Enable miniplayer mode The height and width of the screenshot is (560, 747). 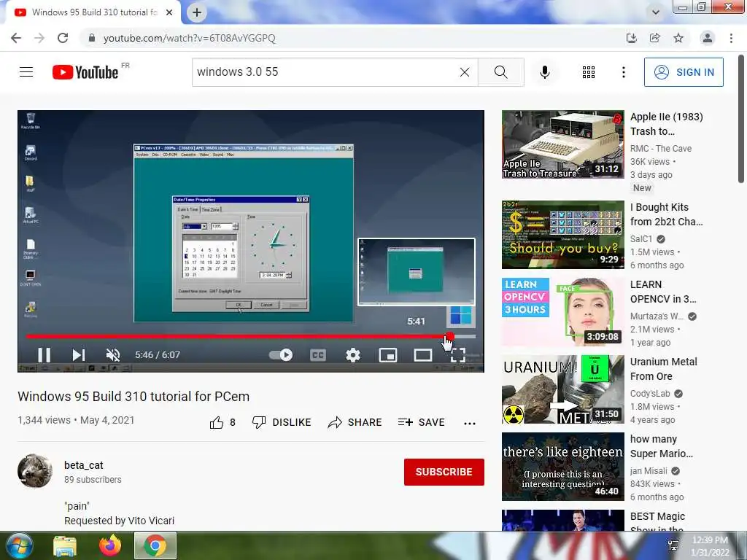(x=388, y=355)
